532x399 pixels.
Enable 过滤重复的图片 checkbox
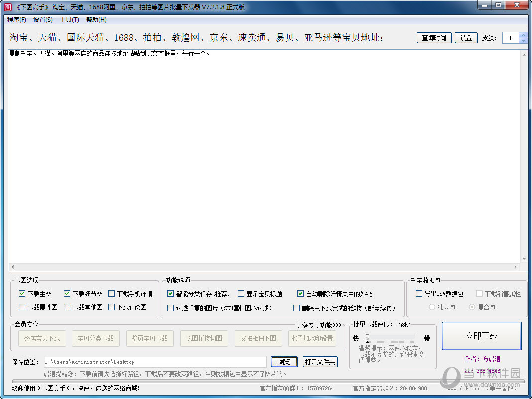[x=171, y=308]
